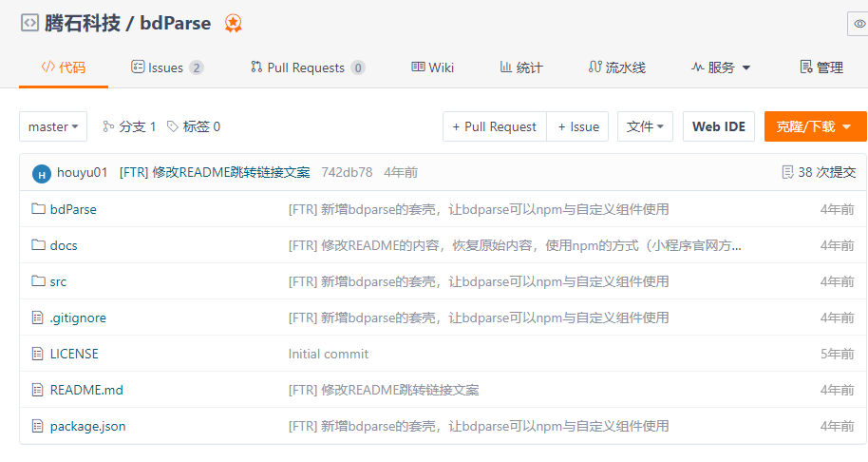Open the src folder
This screenshot has height=462, width=868.
pos(58,281)
